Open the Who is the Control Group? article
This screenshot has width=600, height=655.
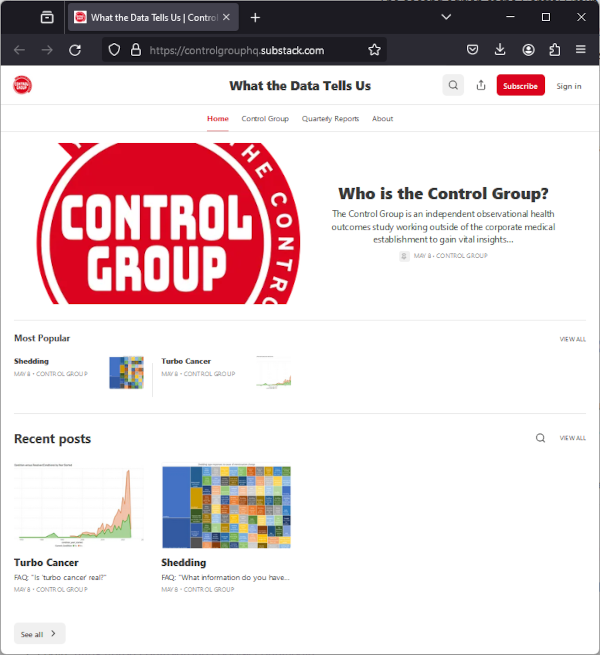tap(443, 193)
